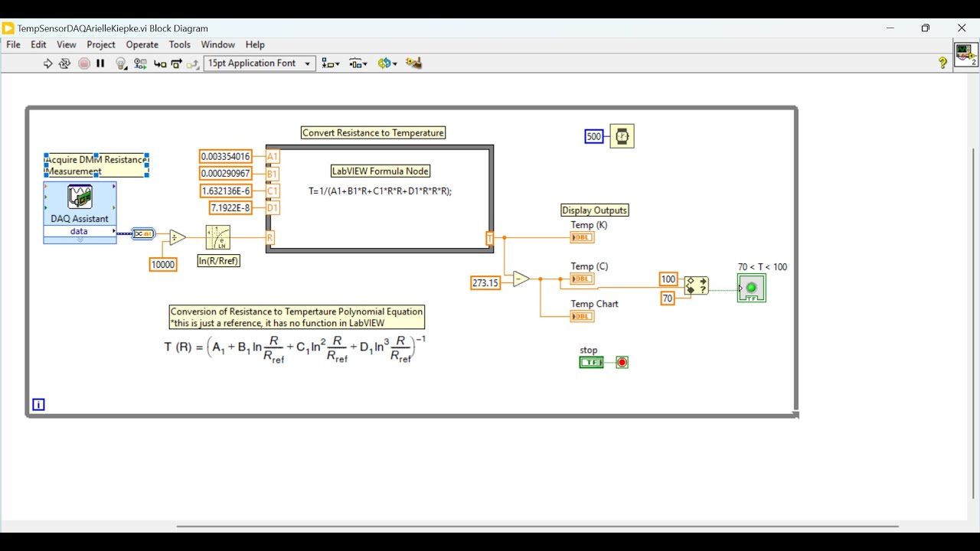980x551 pixels.
Task: Click Run Continuously icon
Action: 64,64
